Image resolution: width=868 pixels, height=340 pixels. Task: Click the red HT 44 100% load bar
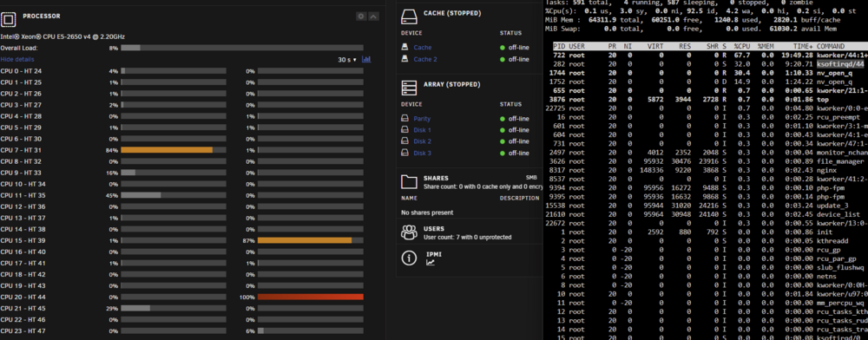tap(311, 297)
